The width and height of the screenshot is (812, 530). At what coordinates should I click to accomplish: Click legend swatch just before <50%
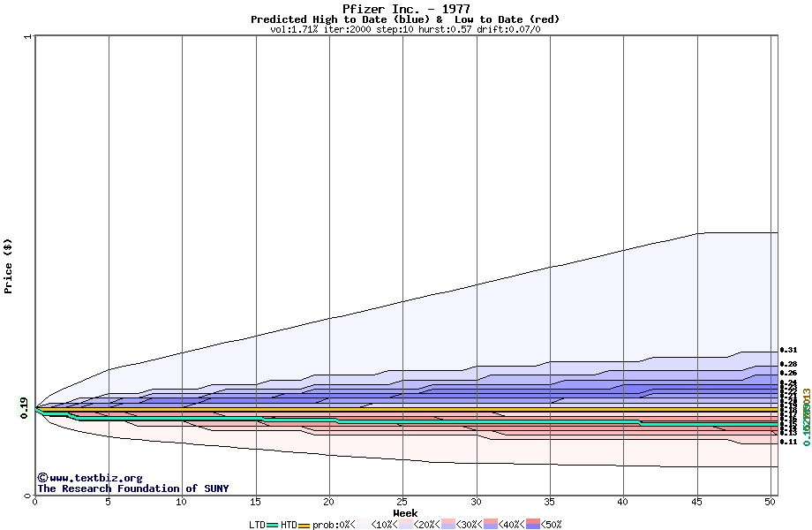click(533, 525)
